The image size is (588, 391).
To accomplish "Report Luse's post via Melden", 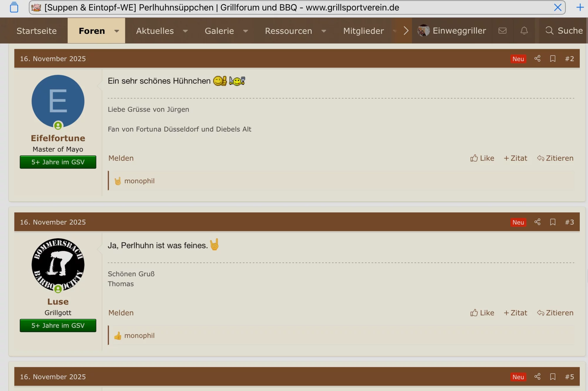I will (121, 313).
